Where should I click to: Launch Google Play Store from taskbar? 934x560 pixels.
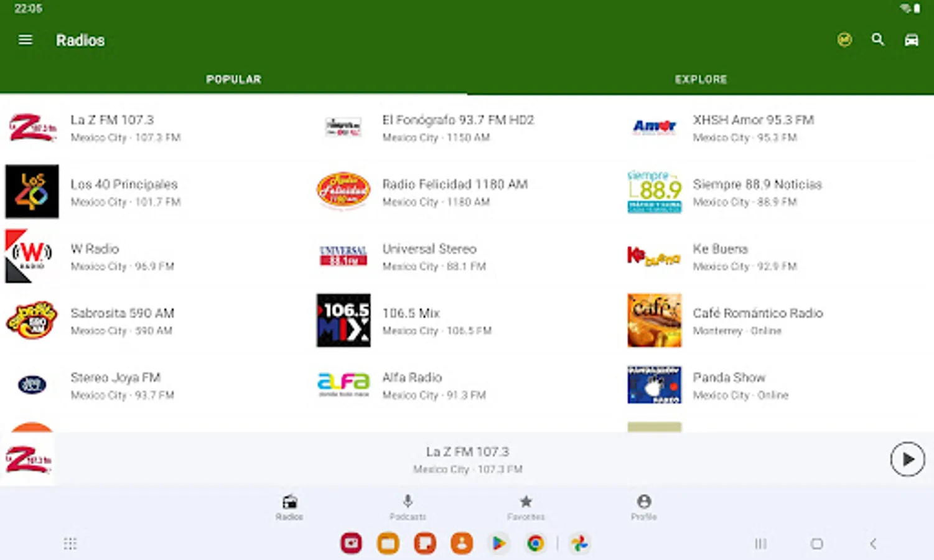(498, 543)
